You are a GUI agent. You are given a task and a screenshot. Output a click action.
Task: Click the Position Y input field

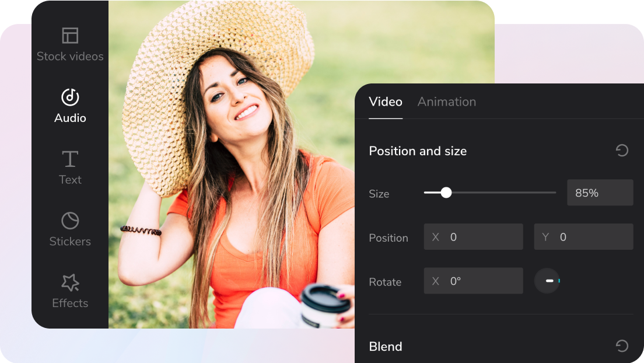click(x=583, y=237)
